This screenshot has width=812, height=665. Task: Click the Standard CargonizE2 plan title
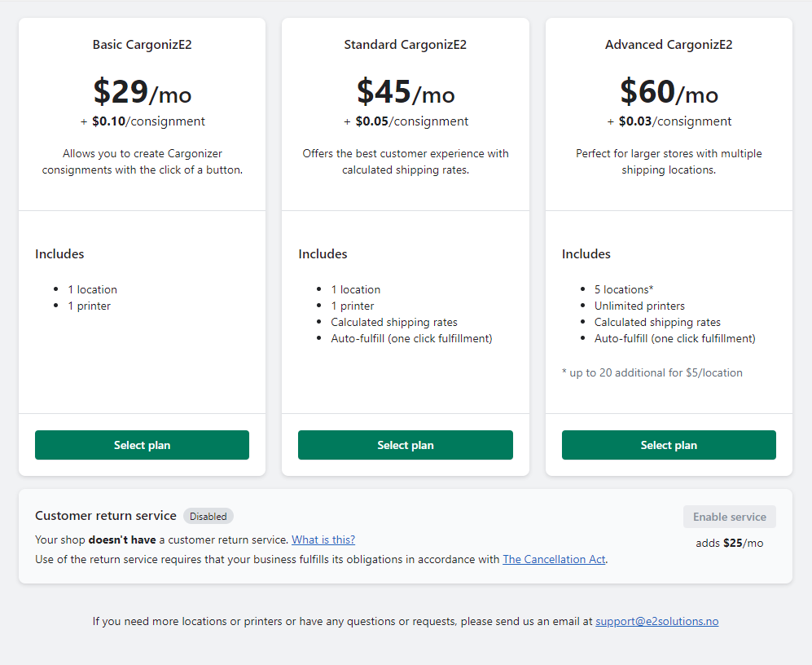tap(405, 45)
